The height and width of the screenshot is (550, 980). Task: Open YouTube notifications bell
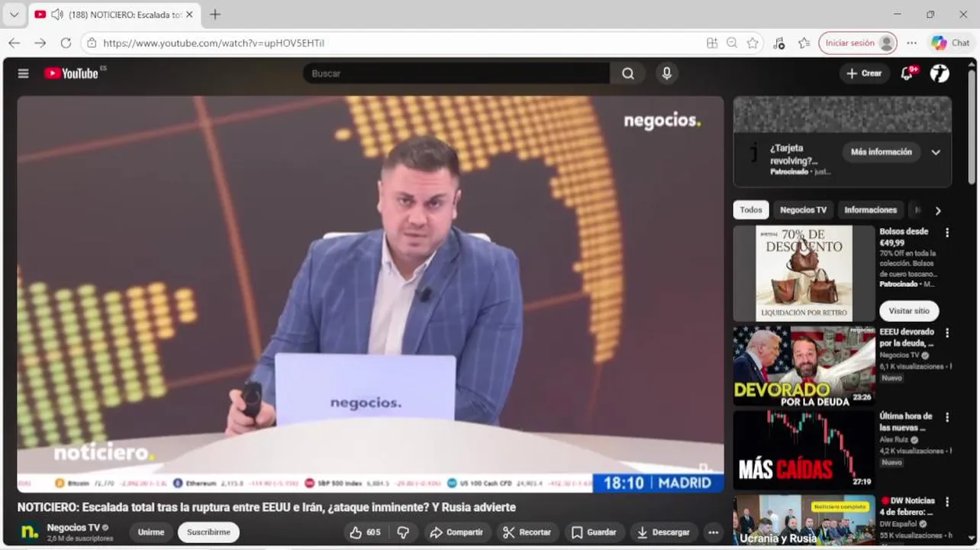coord(907,73)
